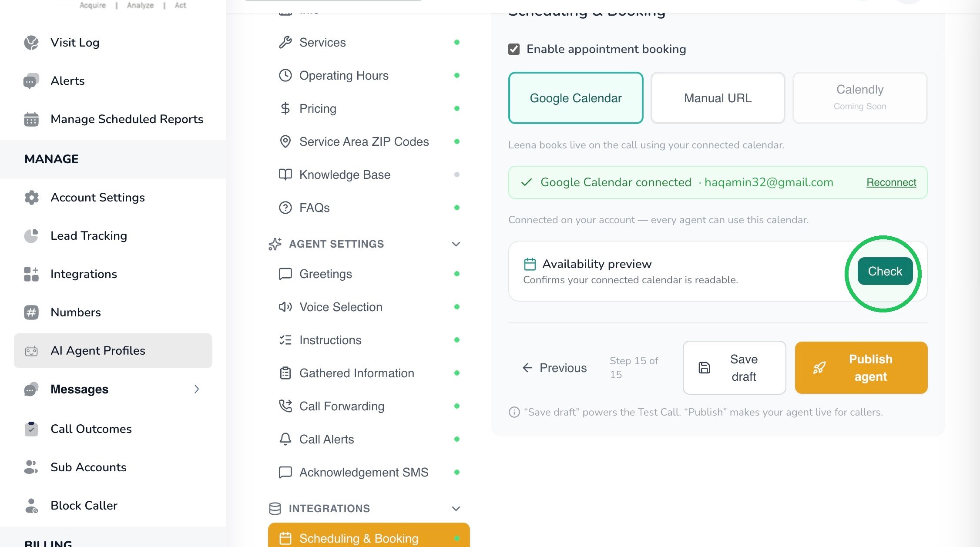Open Scheduling & Booking step

(369, 538)
